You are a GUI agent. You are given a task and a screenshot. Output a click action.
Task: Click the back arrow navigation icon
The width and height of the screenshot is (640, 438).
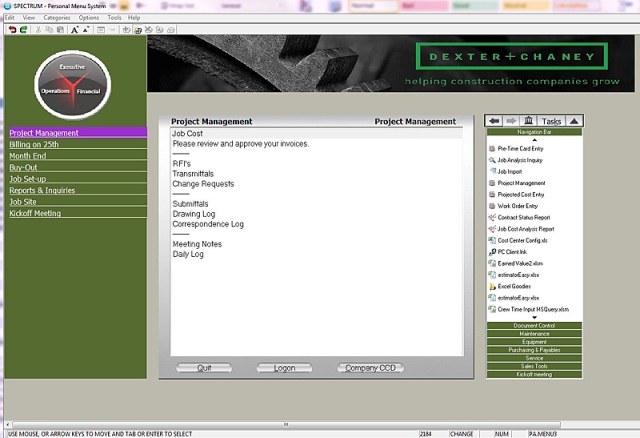tap(494, 121)
